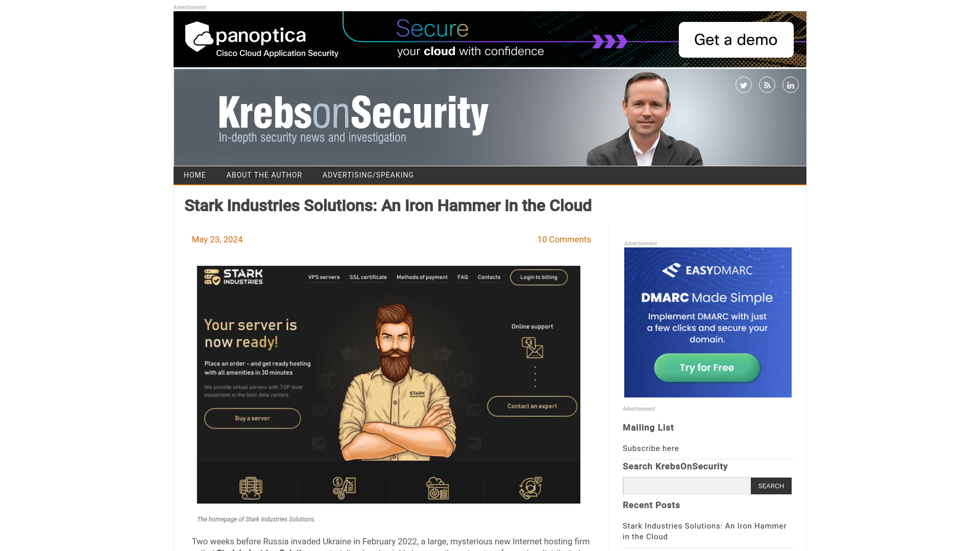Click the SEARCH button in the sidebar

tap(771, 485)
